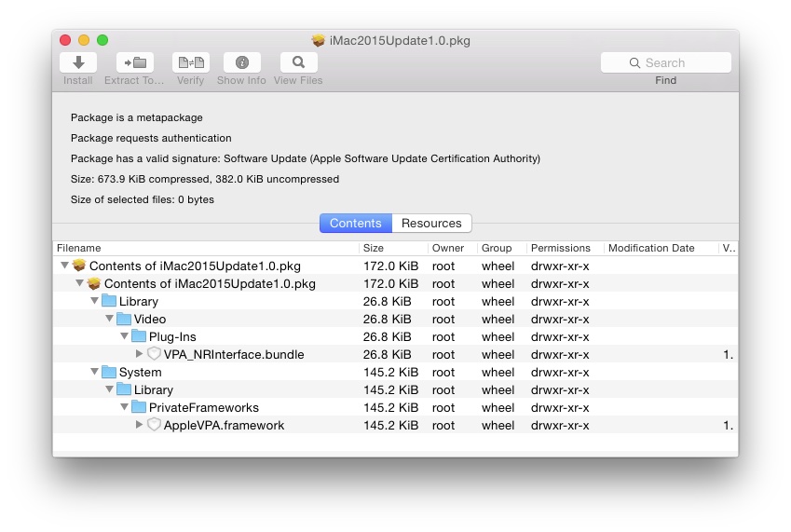Image resolution: width=791 pixels, height=532 pixels.
Task: Collapse the System folder triangle
Action: tap(94, 371)
